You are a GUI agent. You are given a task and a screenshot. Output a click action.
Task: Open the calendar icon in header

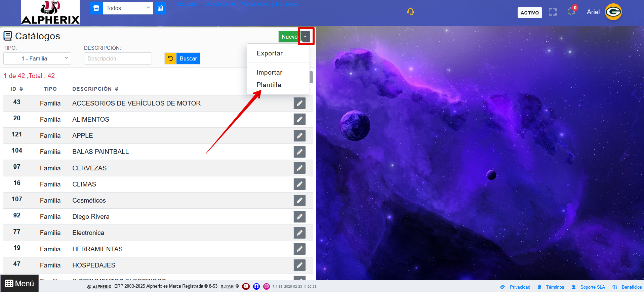160,8
